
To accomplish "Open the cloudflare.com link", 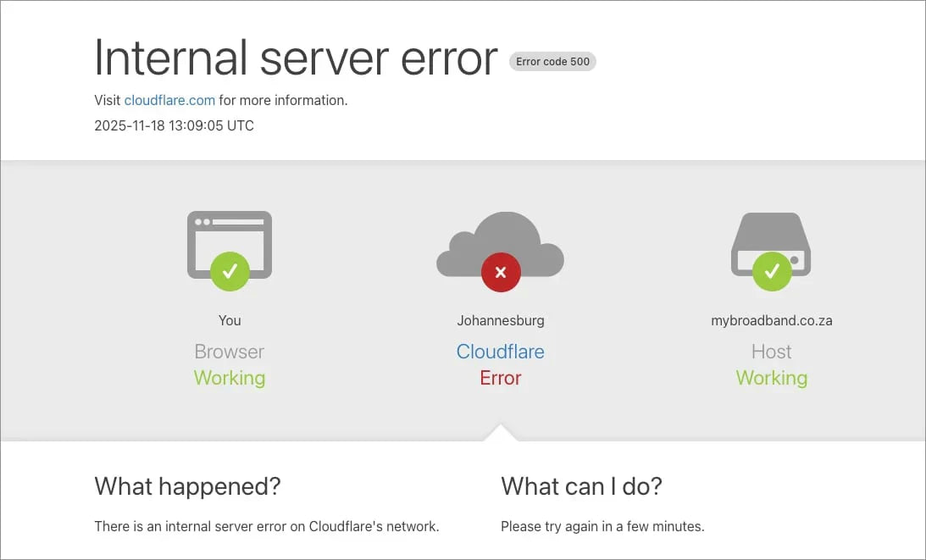I will pyautogui.click(x=169, y=100).
